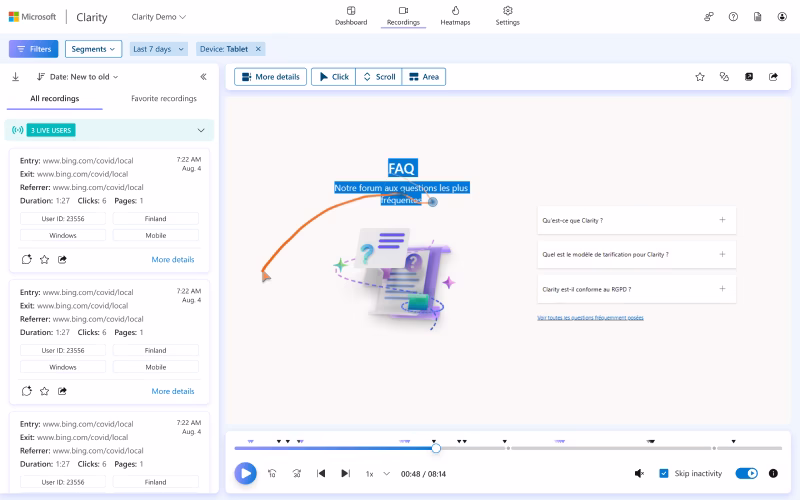The width and height of the screenshot is (800, 500).
Task: Jump to previous recording
Action: 321,473
